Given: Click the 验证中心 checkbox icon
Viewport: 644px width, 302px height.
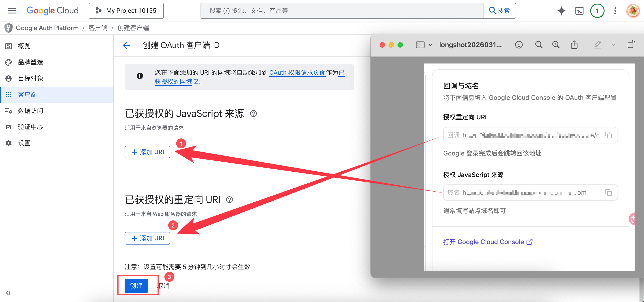Looking at the screenshot, I should 9,127.
